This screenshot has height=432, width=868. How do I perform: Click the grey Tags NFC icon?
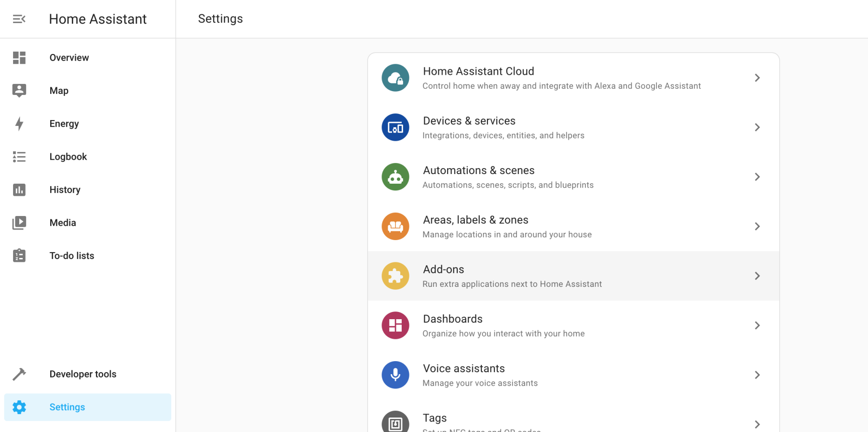coord(395,422)
